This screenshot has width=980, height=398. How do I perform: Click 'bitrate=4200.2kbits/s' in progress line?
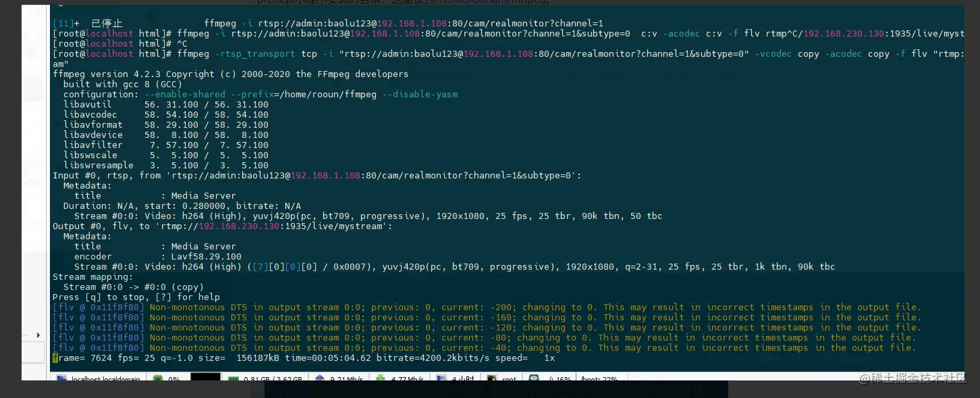432,358
